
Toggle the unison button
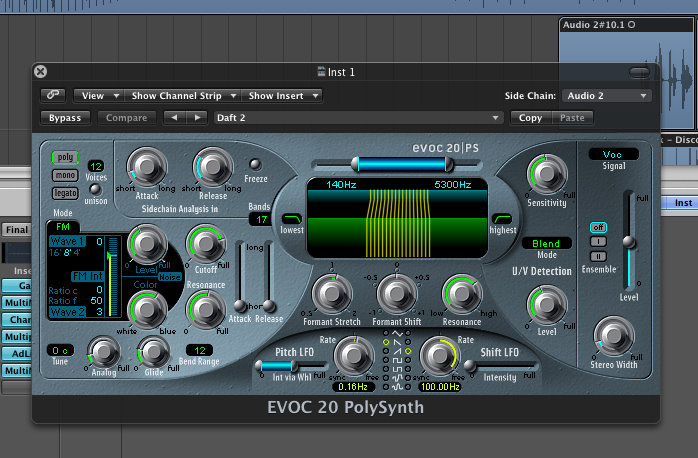94,189
